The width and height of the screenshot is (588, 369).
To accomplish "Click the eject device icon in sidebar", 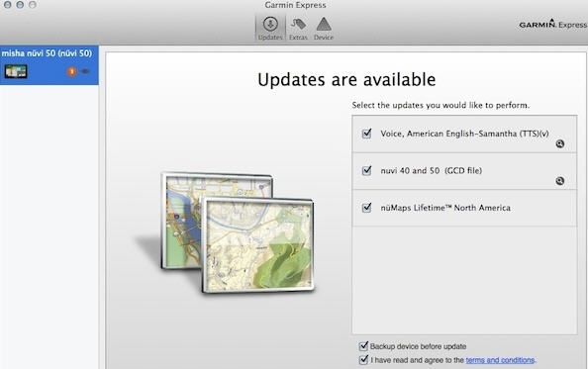I will pyautogui.click(x=85, y=71).
